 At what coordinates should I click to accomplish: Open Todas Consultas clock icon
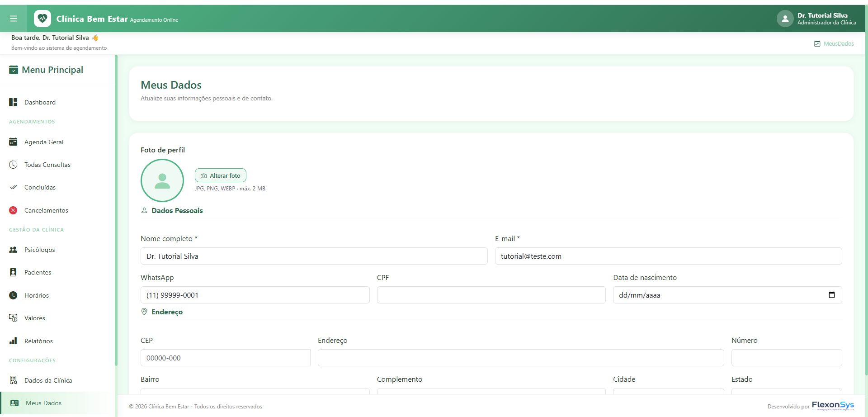click(x=13, y=165)
